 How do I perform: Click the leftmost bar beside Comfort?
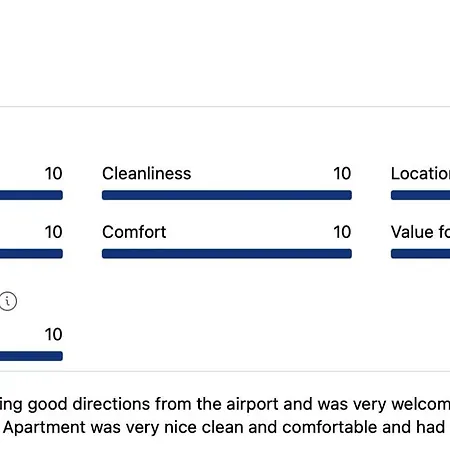pyautogui.click(x=31, y=254)
